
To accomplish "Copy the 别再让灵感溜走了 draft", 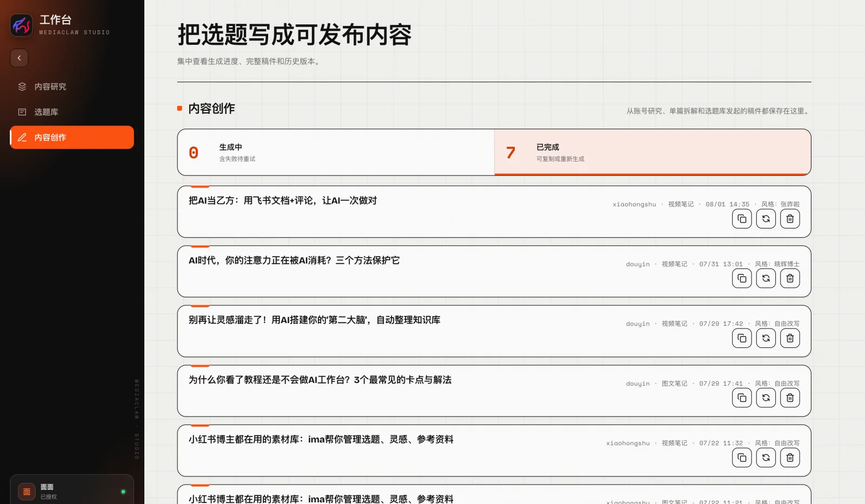I will pos(742,338).
